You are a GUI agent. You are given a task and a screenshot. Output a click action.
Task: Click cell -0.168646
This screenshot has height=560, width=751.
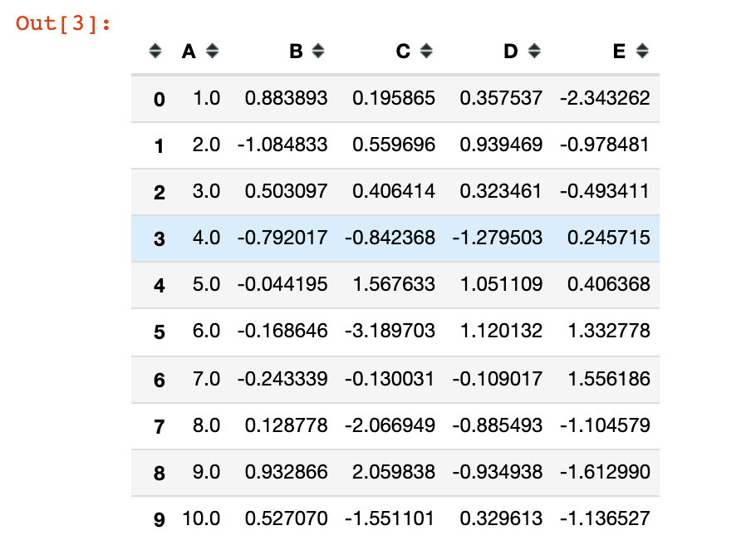pyautogui.click(x=282, y=331)
